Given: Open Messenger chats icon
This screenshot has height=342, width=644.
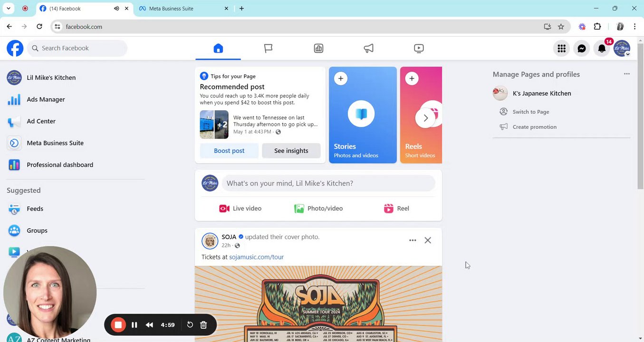Looking at the screenshot, I should 582,48.
